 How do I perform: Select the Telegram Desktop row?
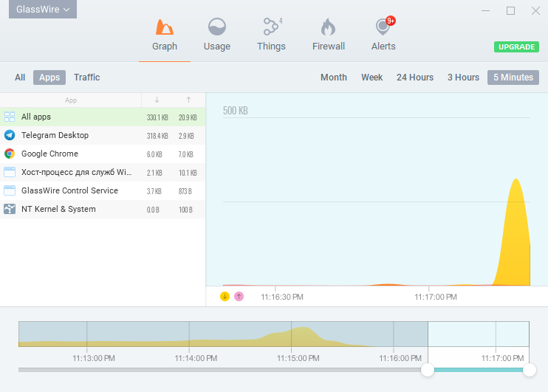(x=103, y=135)
